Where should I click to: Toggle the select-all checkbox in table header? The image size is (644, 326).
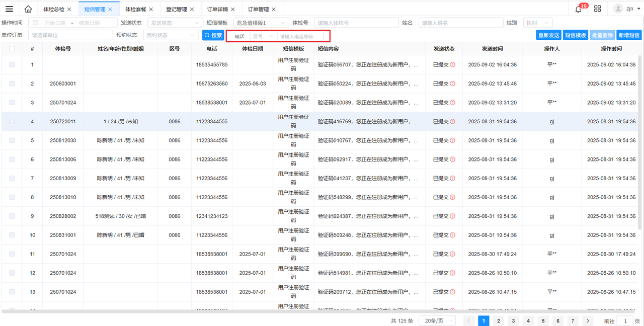pos(12,49)
